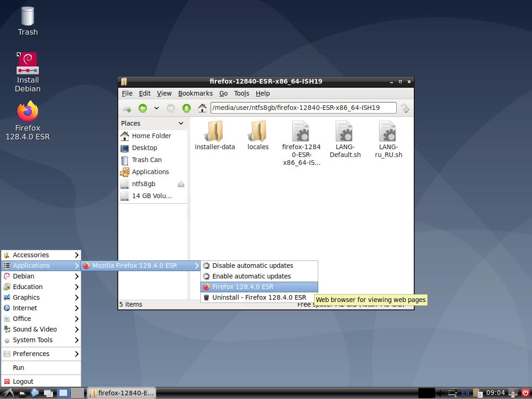Select the LANG-ru_RU.sh file
Viewport: 532px width, 399px height.
(388, 139)
